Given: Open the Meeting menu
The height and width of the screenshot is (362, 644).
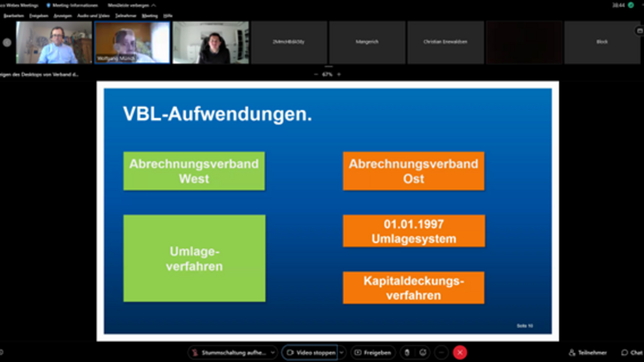Looking at the screenshot, I should (149, 16).
